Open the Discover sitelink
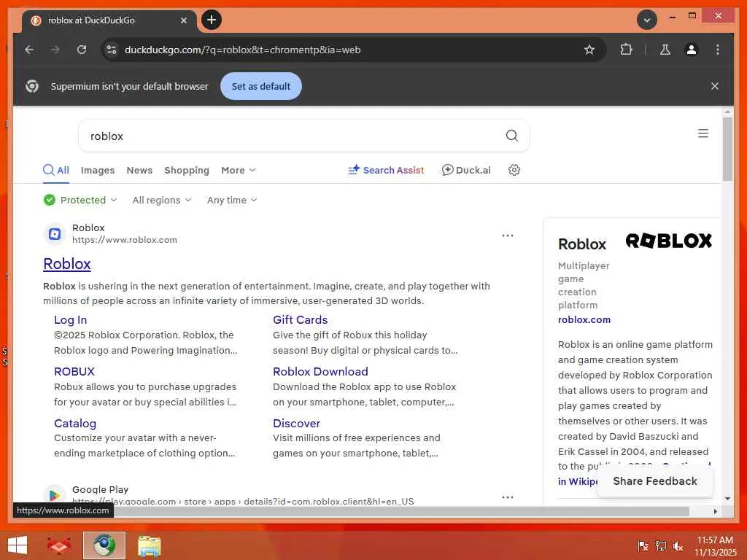This screenshot has height=560, width=747. pos(296,423)
